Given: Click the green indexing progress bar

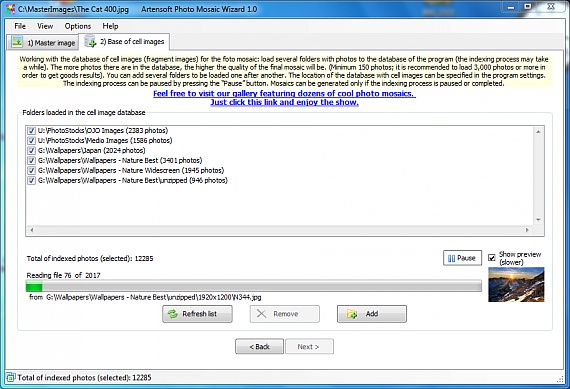Looking at the screenshot, I should click(254, 286).
